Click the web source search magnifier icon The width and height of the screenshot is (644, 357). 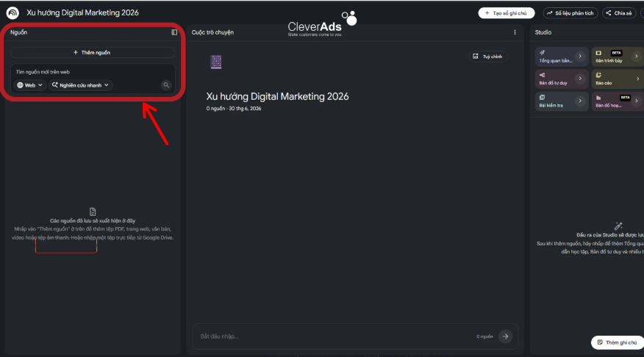pos(166,85)
